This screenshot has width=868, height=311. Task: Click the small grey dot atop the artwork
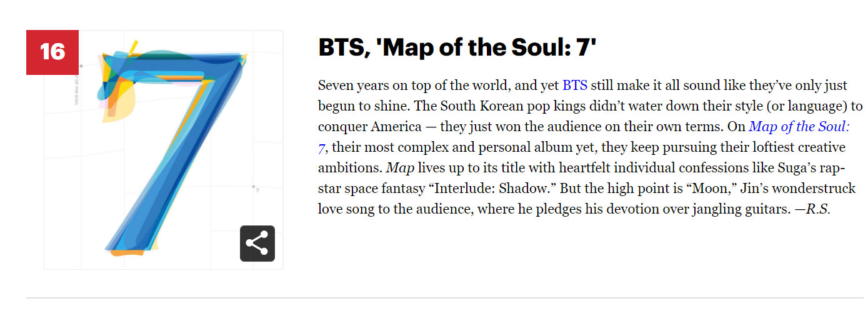81,66
